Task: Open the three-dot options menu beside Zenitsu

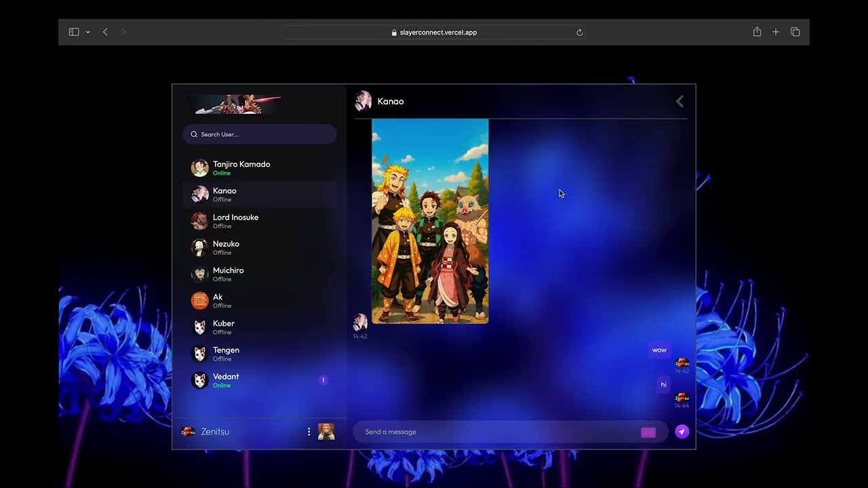Action: coord(309,432)
